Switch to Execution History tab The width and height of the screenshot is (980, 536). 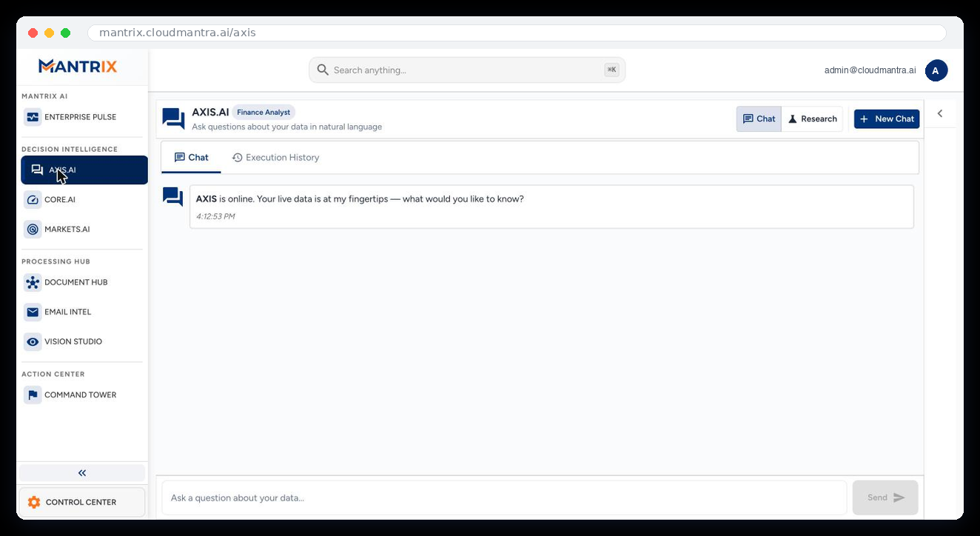pyautogui.click(x=275, y=158)
